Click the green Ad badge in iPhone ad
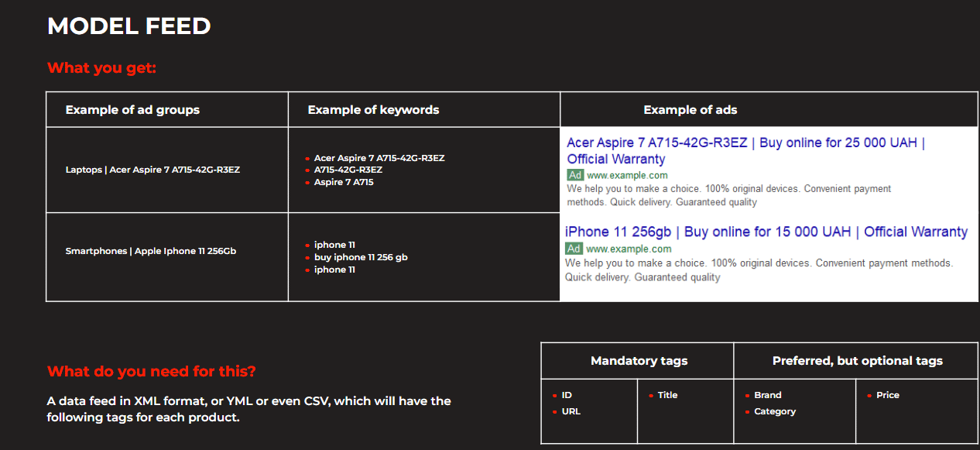Screen dimensions: 980x450 tap(574, 249)
